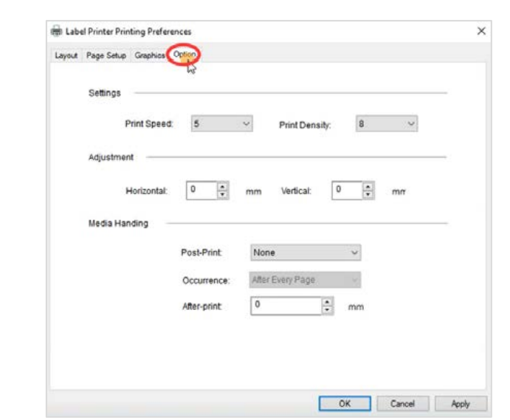Close the Printing Preferences dialog
The width and height of the screenshot is (510, 420).
(481, 31)
